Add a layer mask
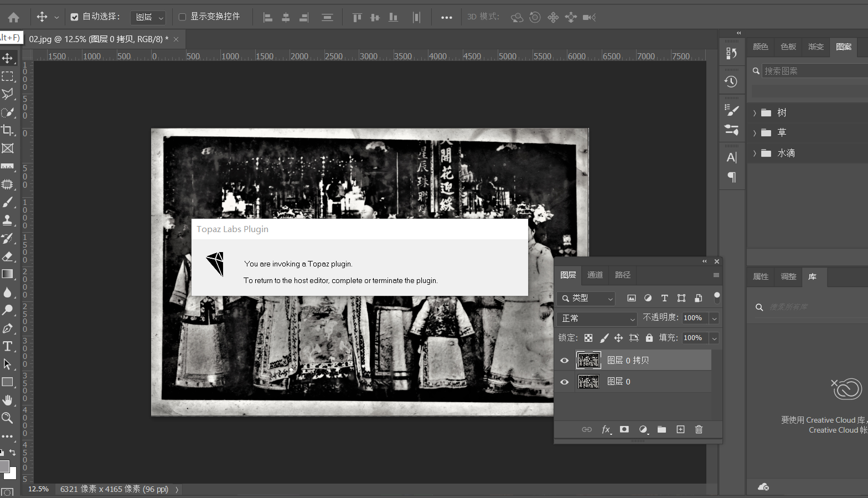 click(x=624, y=429)
